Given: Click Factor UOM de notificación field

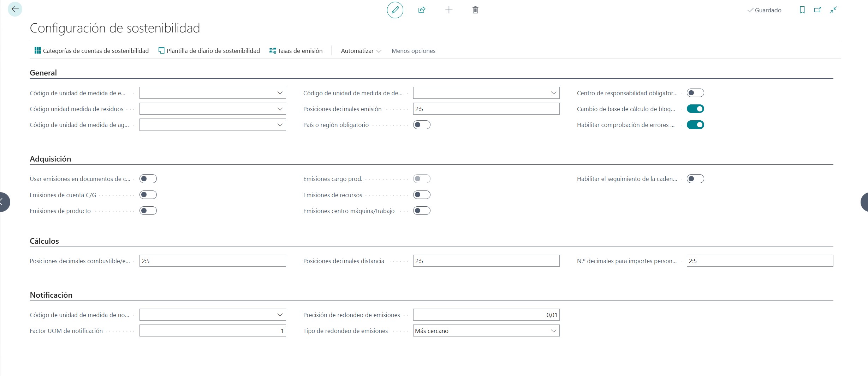Looking at the screenshot, I should [213, 330].
